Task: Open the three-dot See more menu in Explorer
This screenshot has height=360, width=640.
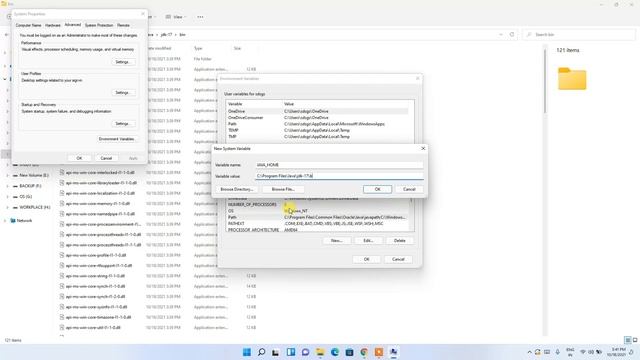Action: 200,17
